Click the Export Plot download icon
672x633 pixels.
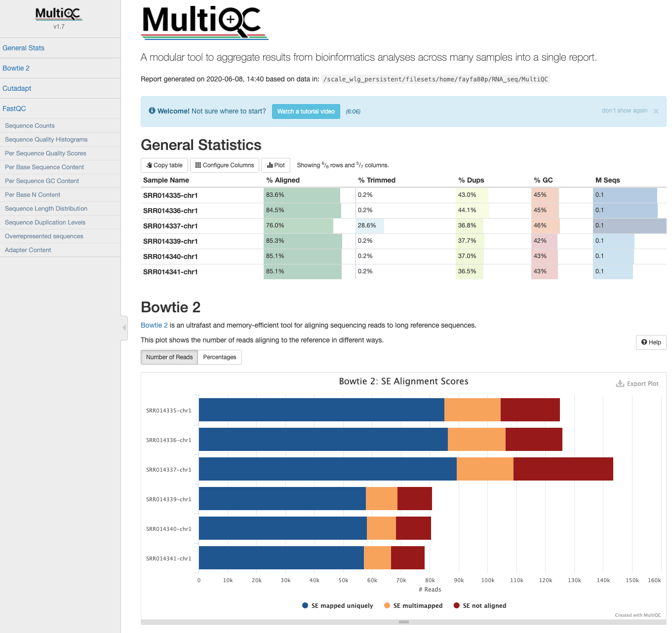pos(620,383)
